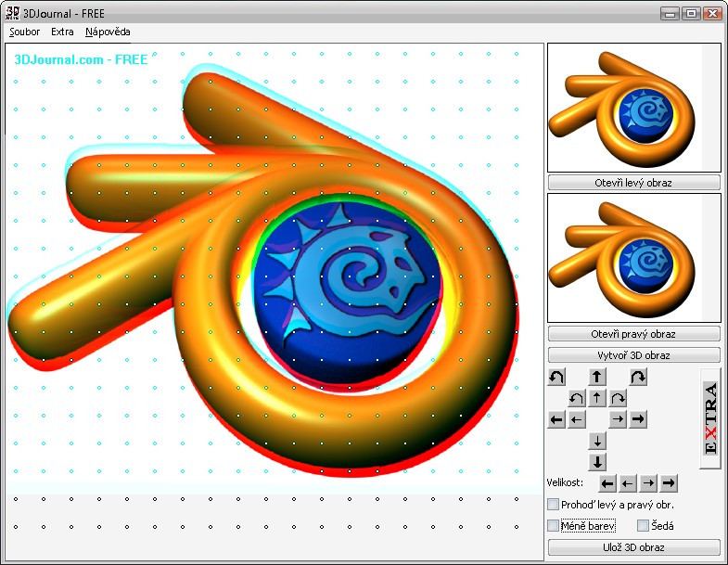This screenshot has height=565, width=728.
Task: Click the bold right arrow in Velikost row
Action: [669, 483]
